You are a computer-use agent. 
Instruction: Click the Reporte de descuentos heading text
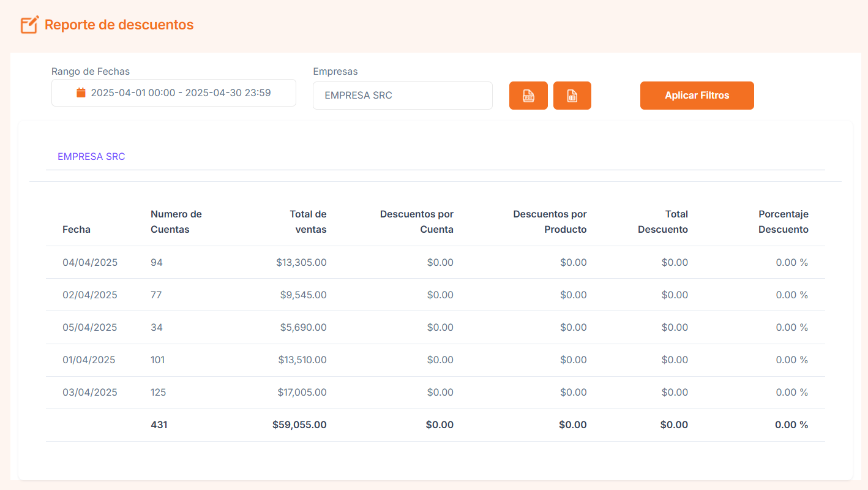click(x=119, y=25)
